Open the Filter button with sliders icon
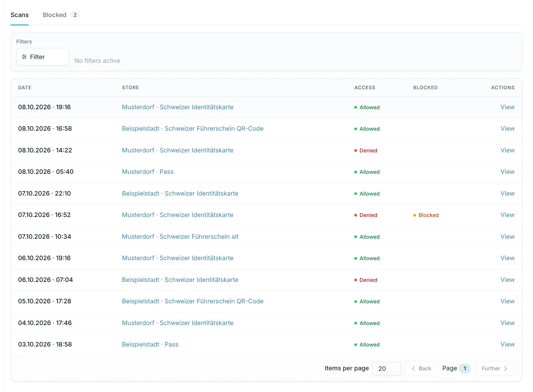 point(43,57)
